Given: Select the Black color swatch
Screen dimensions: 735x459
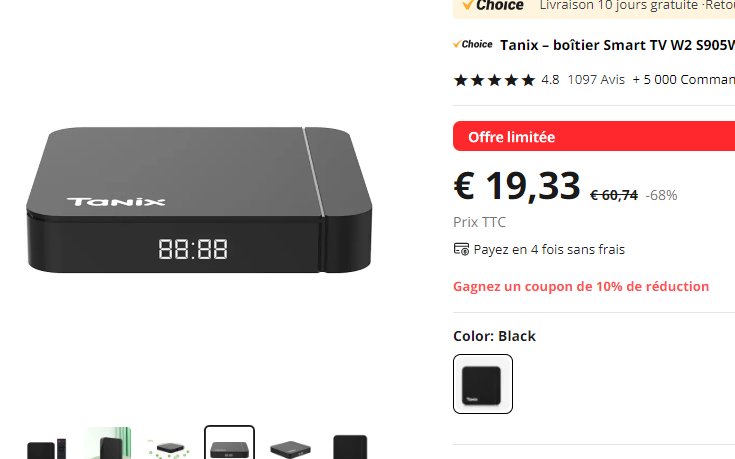Looking at the screenshot, I should [483, 384].
